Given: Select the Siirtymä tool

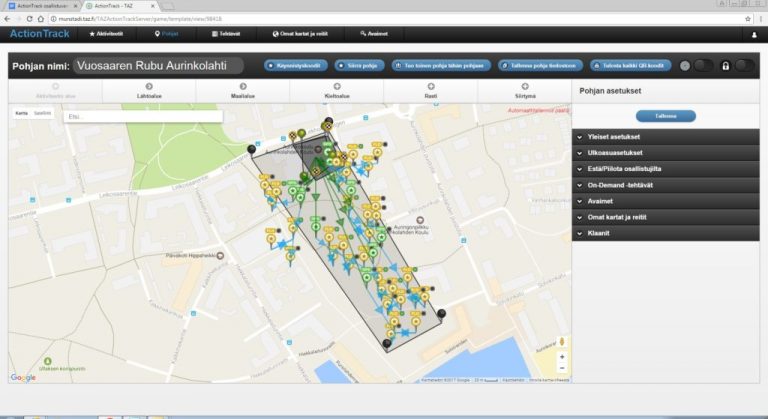Looking at the screenshot, I should [525, 91].
